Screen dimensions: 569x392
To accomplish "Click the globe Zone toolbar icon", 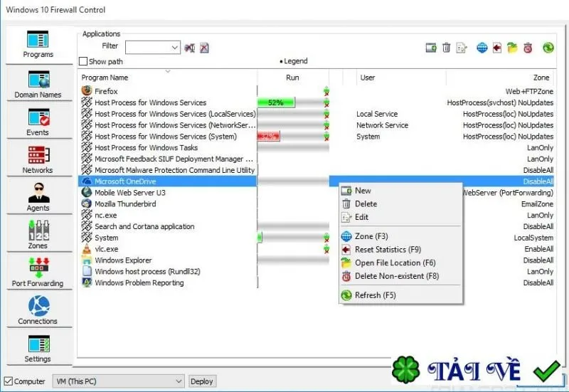I will [x=482, y=48].
